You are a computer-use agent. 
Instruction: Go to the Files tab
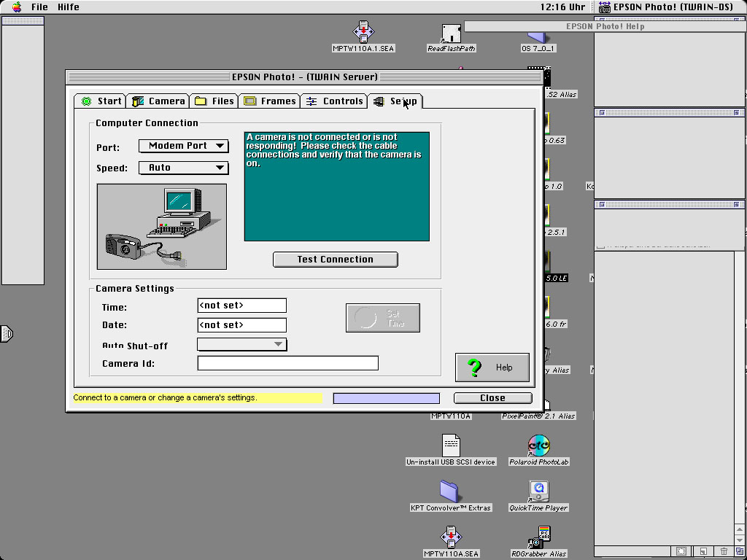tap(214, 101)
